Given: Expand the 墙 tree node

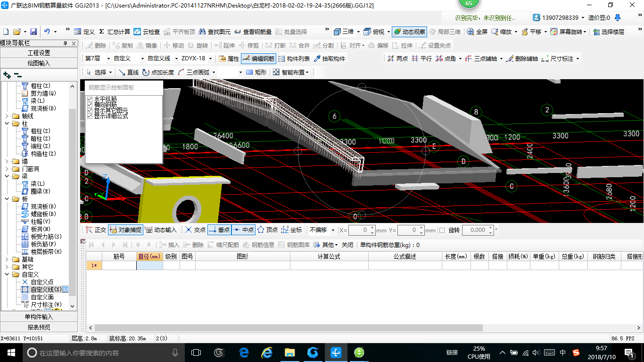Looking at the screenshot, I should coord(7,161).
